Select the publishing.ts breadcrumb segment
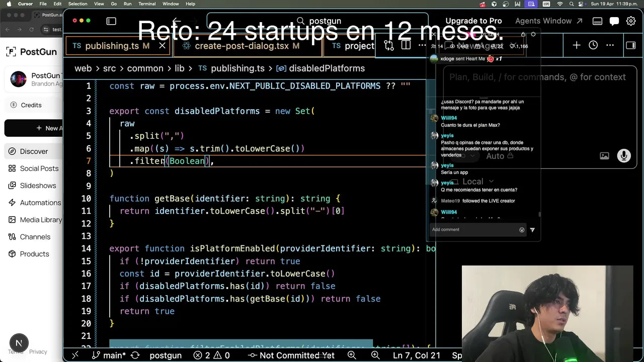This screenshot has height=362, width=644. pyautogui.click(x=231, y=68)
